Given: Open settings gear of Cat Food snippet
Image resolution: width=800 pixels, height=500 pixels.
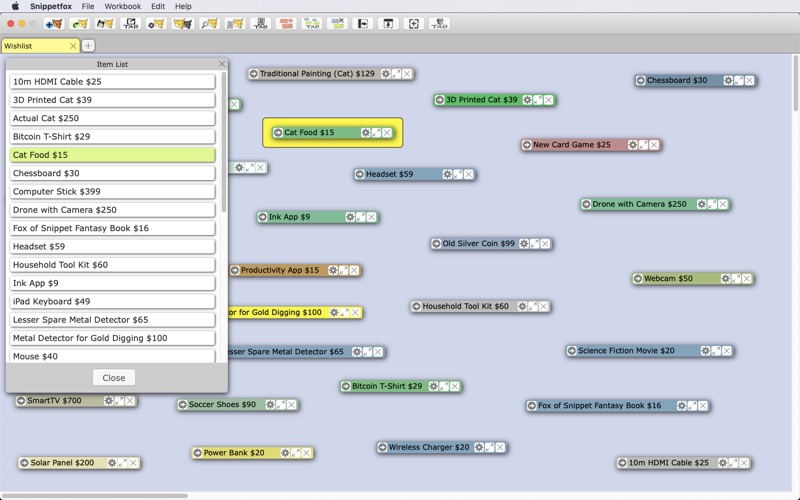Looking at the screenshot, I should pos(366,133).
